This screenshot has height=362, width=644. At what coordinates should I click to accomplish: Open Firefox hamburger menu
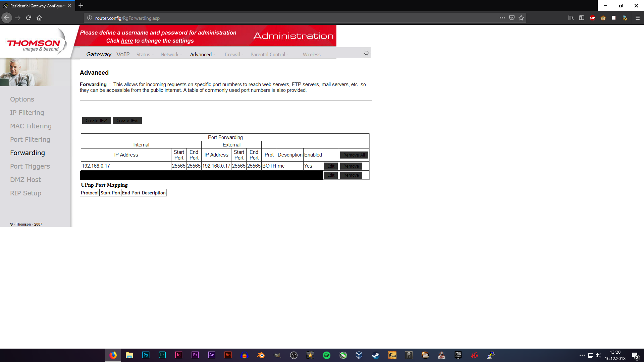point(638,18)
